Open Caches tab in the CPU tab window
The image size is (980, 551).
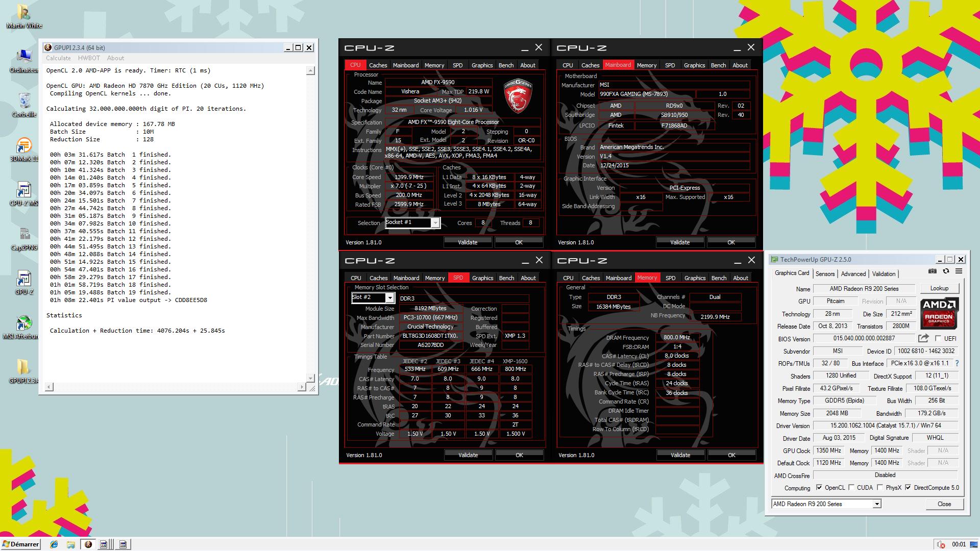[x=378, y=65]
